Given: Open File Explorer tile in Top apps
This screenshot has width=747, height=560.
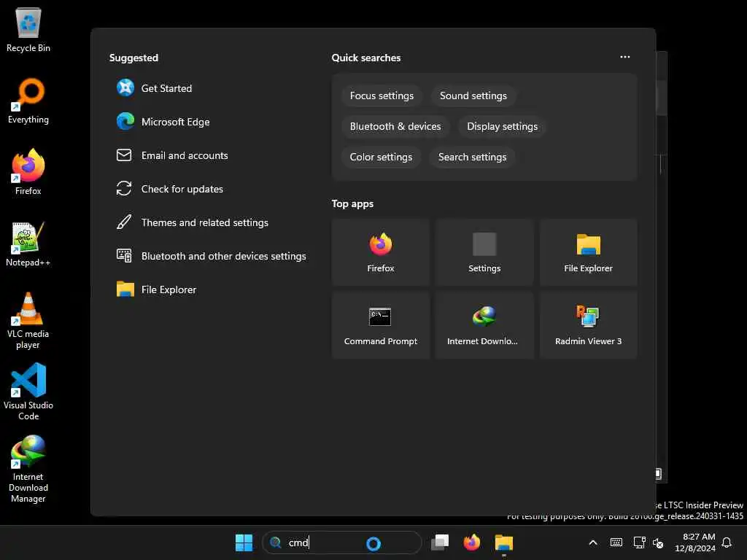Looking at the screenshot, I should pos(588,252).
